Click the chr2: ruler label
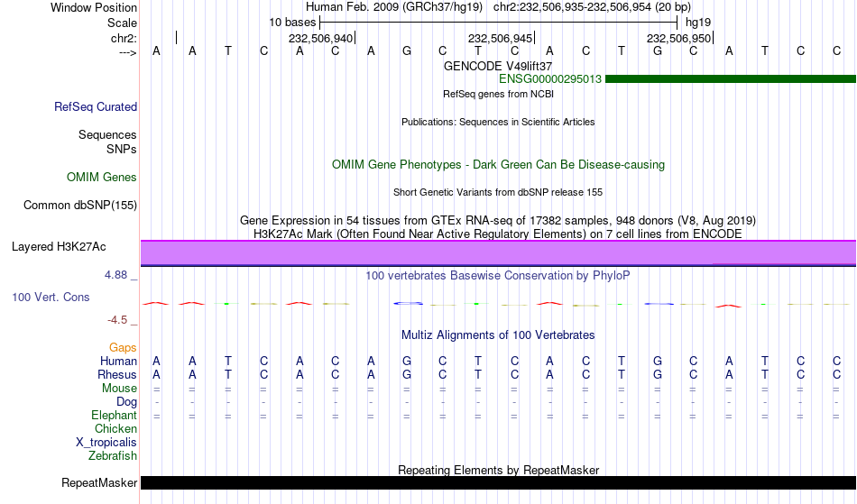The height and width of the screenshot is (504, 857). pyautogui.click(x=124, y=38)
